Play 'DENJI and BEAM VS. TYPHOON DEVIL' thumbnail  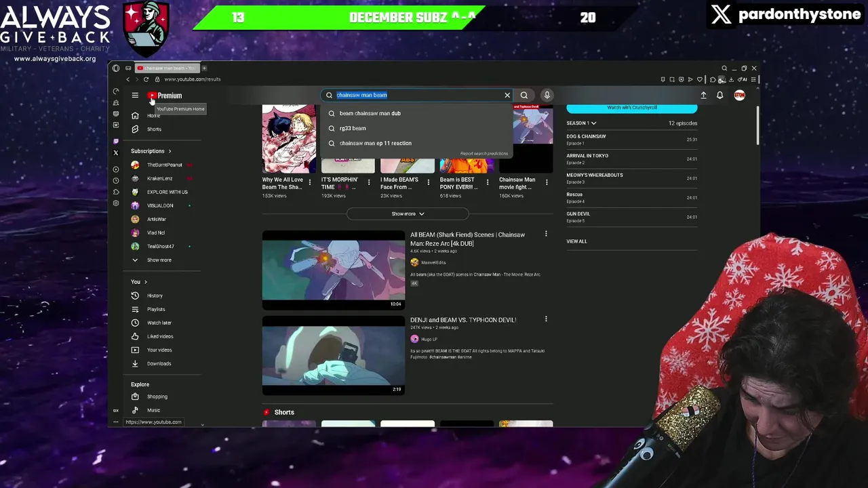click(x=334, y=355)
